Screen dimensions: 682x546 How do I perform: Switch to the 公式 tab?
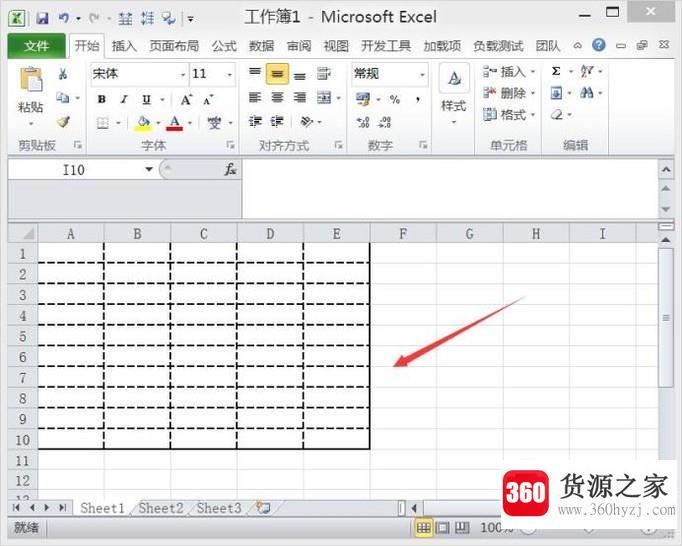224,46
